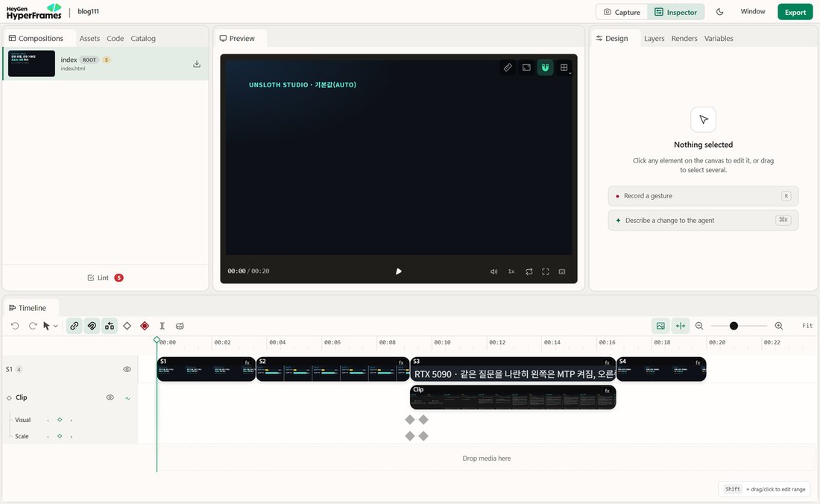Open the ruler measure tool in preview
Image resolution: width=820 pixels, height=504 pixels.
click(x=508, y=67)
